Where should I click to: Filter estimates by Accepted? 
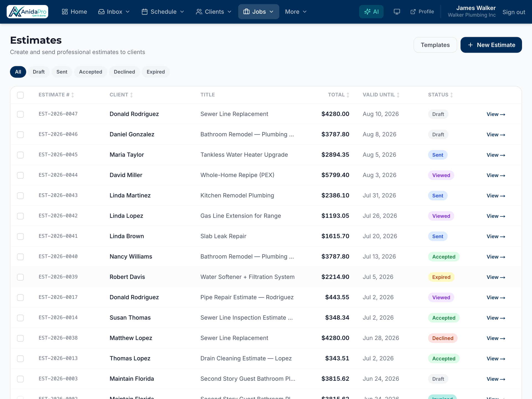coord(91,72)
